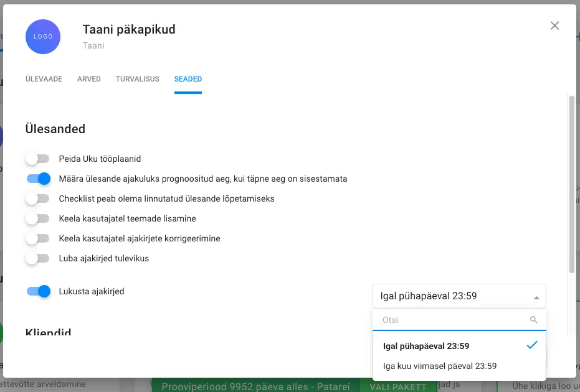Go to the Turvalisus tab
Viewport: 580px width, 392px height.
click(x=137, y=80)
